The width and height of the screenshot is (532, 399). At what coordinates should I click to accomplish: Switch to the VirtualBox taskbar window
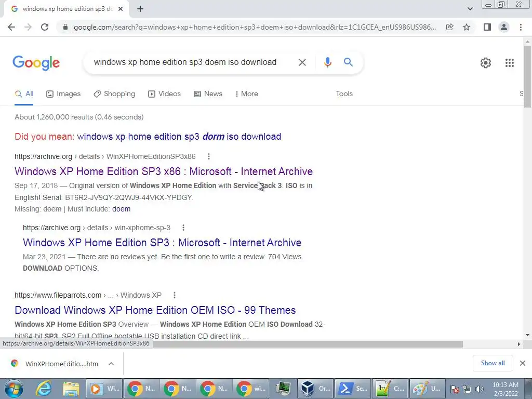(x=316, y=389)
